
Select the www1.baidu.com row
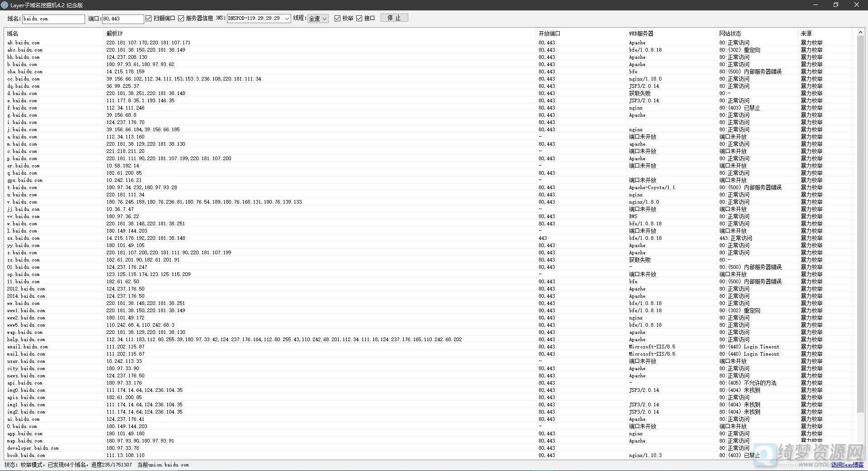click(429, 310)
